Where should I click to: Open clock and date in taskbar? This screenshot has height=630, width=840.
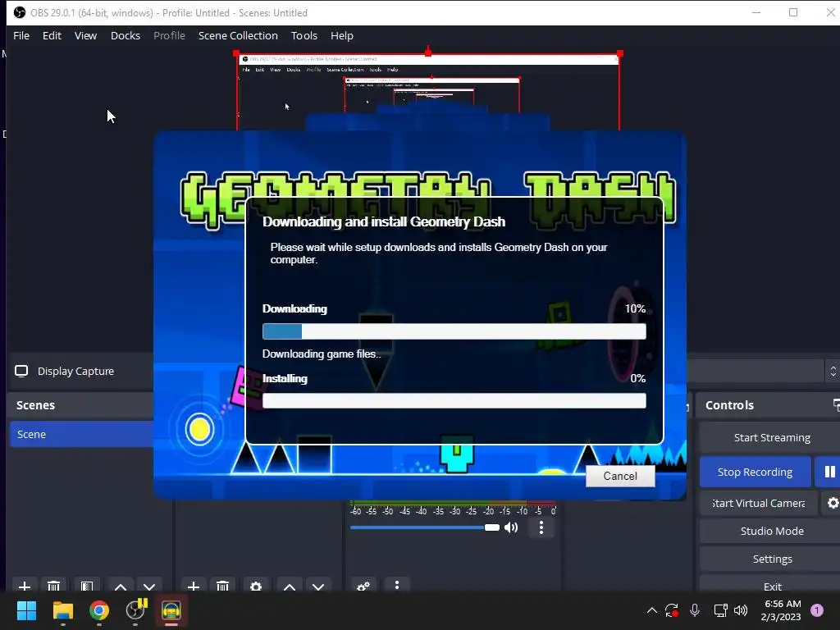coord(781,610)
